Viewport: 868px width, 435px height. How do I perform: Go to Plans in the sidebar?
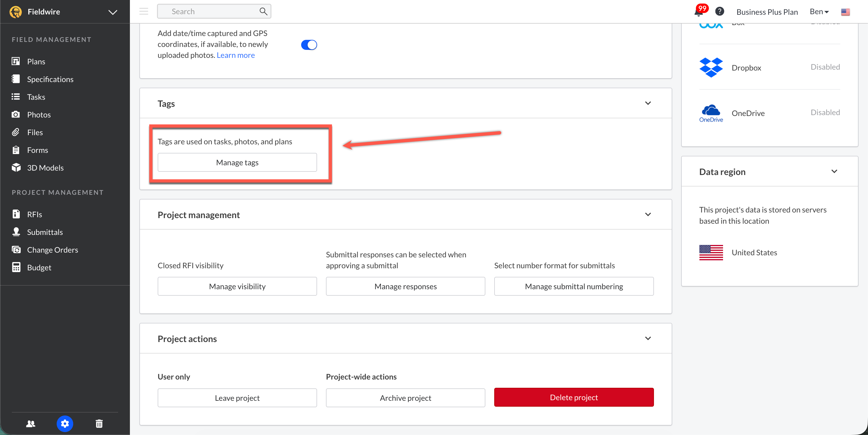(36, 62)
